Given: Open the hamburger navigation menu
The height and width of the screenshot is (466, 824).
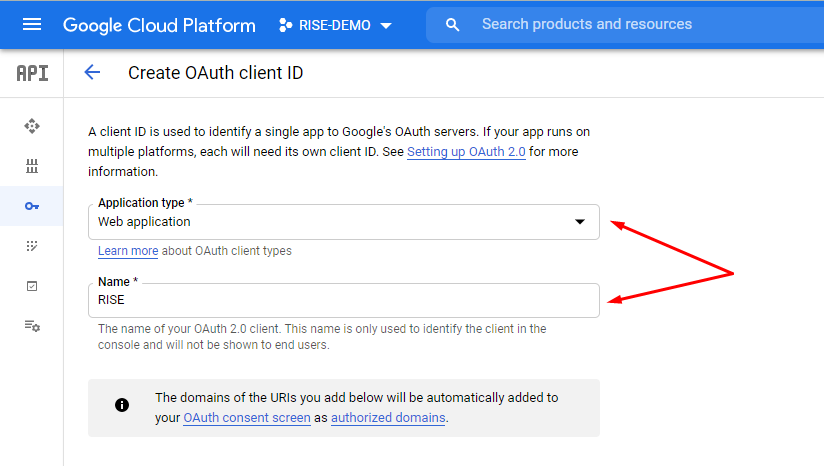Looking at the screenshot, I should [x=32, y=25].
